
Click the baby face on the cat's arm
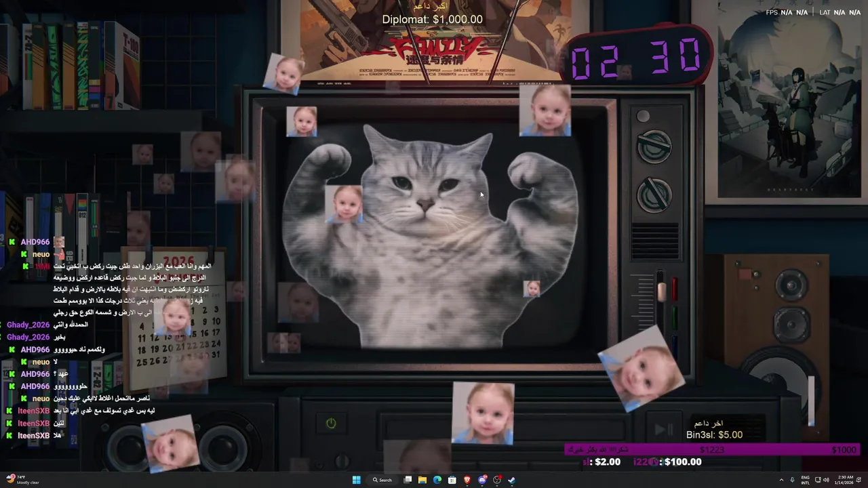[344, 204]
